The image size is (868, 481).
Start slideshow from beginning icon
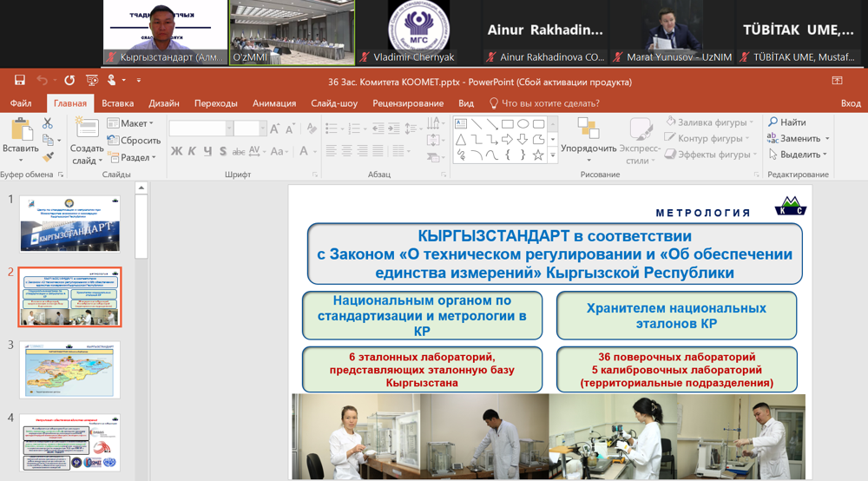pyautogui.click(x=92, y=81)
